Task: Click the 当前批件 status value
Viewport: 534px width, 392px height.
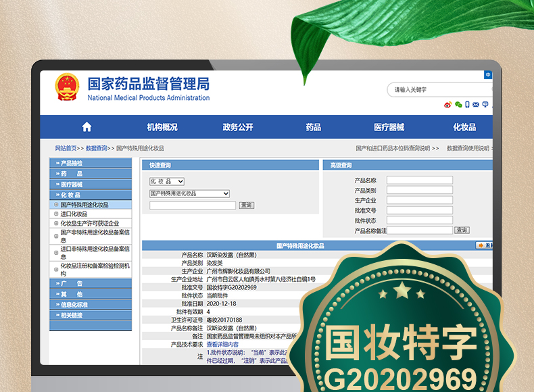Action: point(217,295)
